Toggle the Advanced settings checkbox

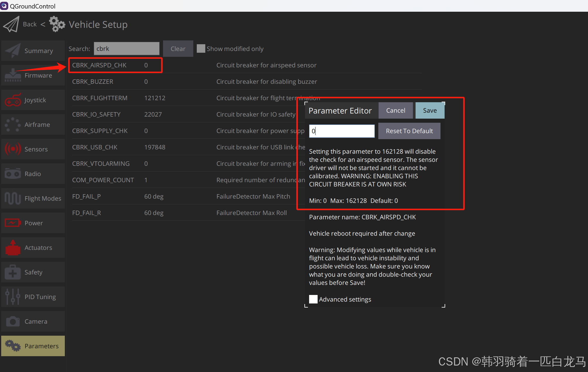click(313, 299)
